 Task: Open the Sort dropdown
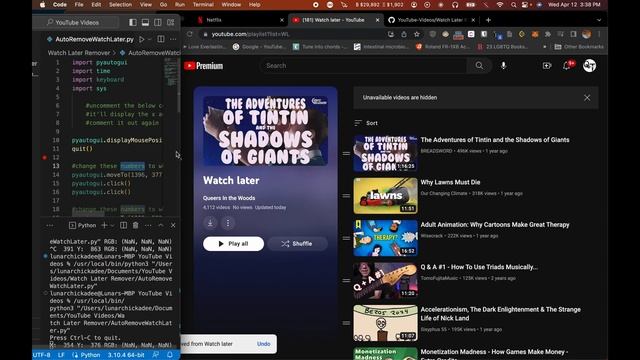(x=366, y=123)
